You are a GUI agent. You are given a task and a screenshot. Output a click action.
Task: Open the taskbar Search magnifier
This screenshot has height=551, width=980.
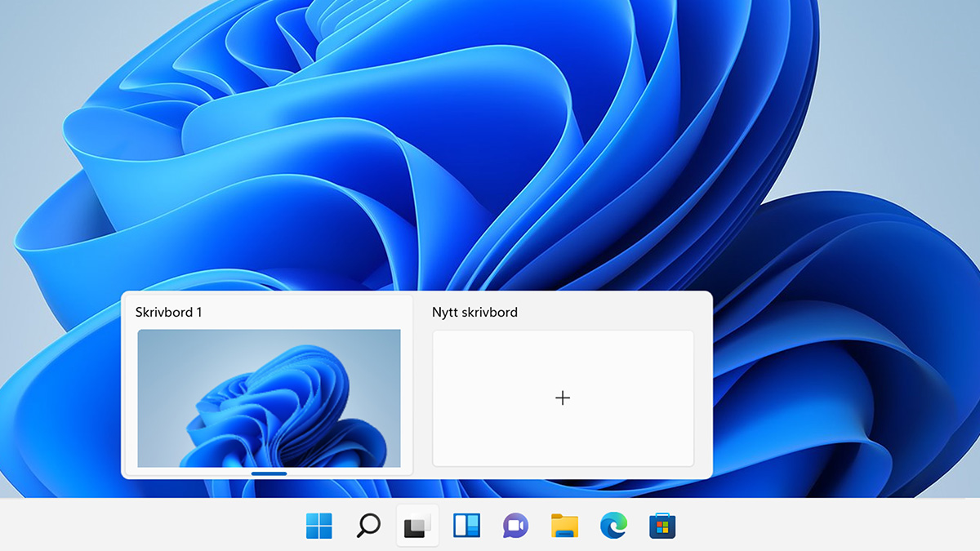(368, 526)
